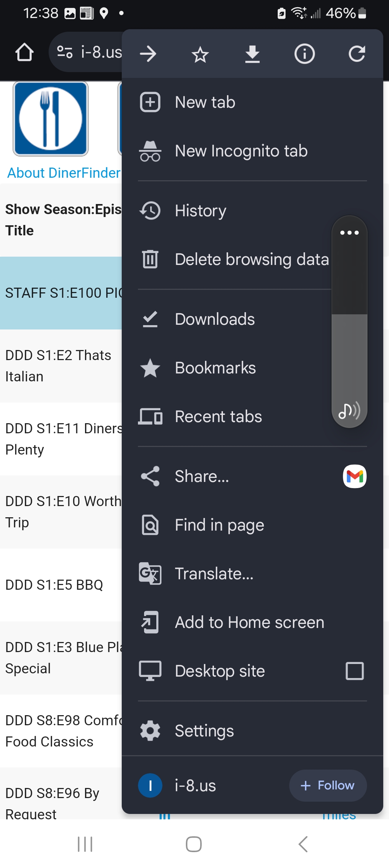Viewport: 389px width, 868px height.
Task: Open the page info icon
Action: point(305,54)
